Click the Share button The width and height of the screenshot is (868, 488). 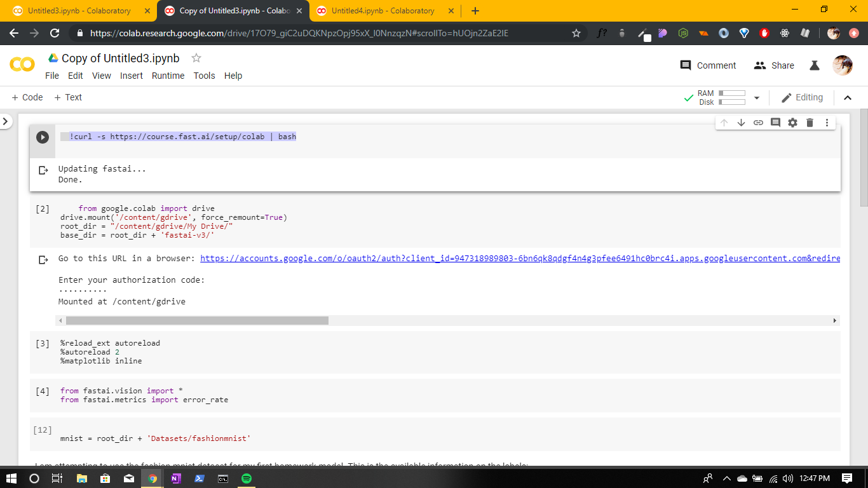click(x=774, y=65)
